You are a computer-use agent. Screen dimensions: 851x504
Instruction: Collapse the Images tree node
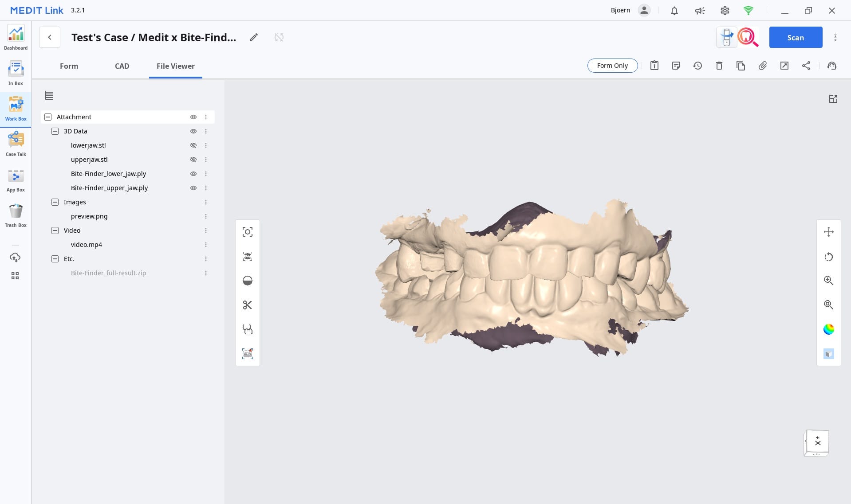click(x=55, y=202)
